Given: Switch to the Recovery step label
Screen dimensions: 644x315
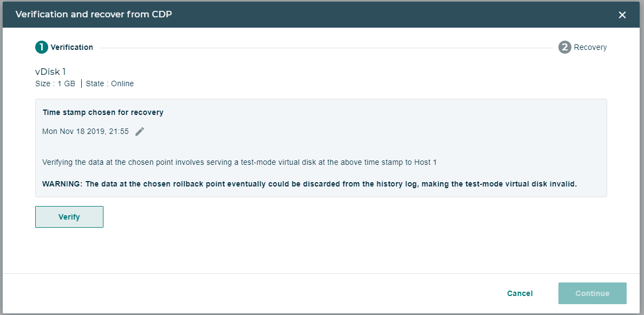Looking at the screenshot, I should pos(590,47).
